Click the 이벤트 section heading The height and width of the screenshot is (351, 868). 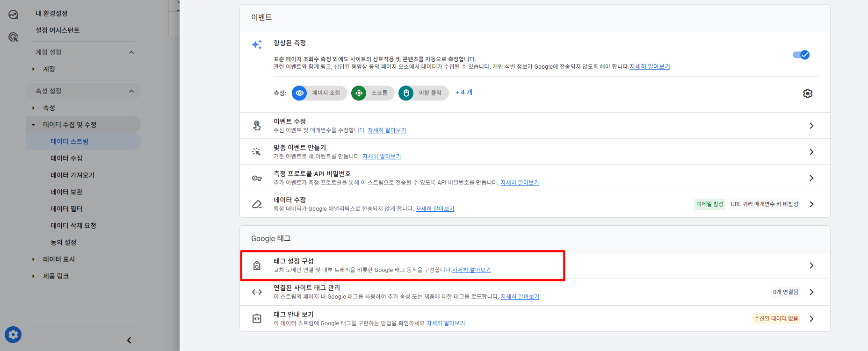(261, 17)
